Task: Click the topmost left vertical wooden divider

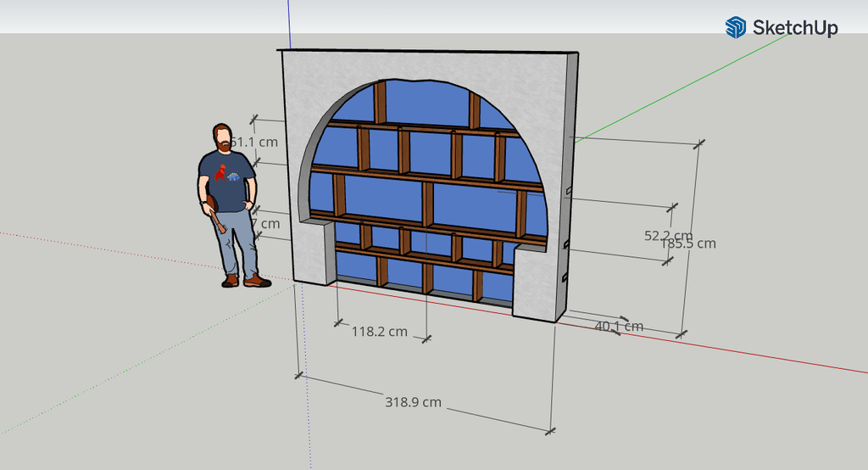Action: point(381,102)
